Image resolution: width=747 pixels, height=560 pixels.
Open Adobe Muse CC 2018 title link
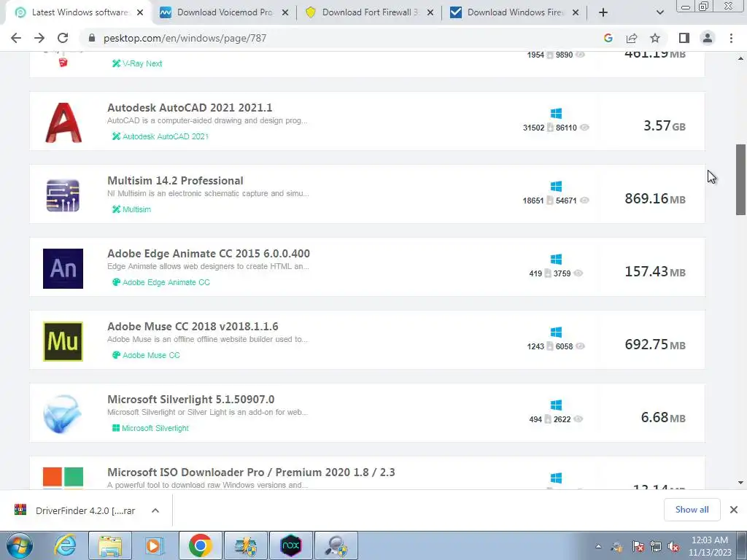coord(193,326)
